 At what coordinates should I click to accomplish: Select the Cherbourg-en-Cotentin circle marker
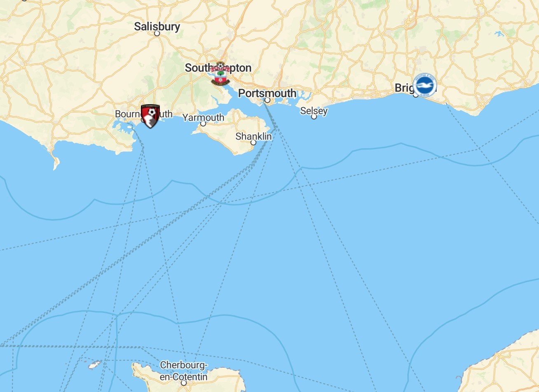184,383
